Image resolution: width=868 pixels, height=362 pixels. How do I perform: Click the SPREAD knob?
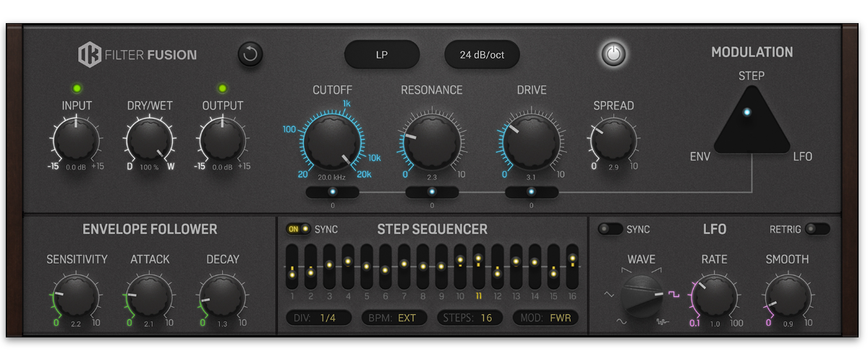point(613,140)
